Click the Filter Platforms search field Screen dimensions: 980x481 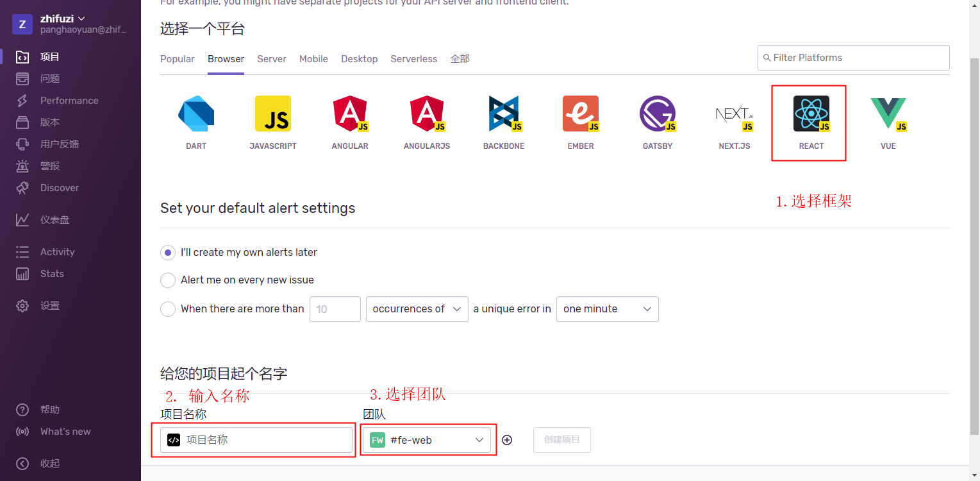854,58
